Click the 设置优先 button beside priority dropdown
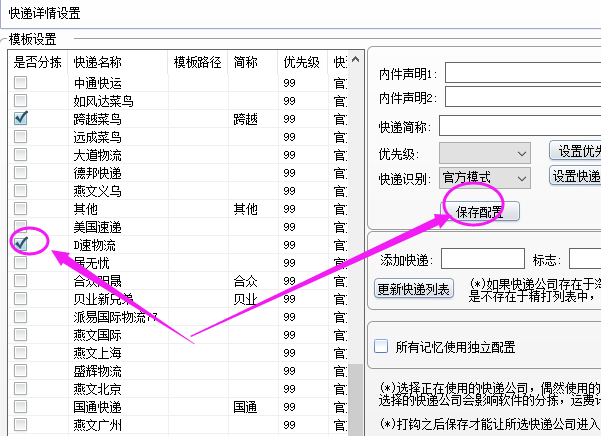 pyautogui.click(x=576, y=151)
